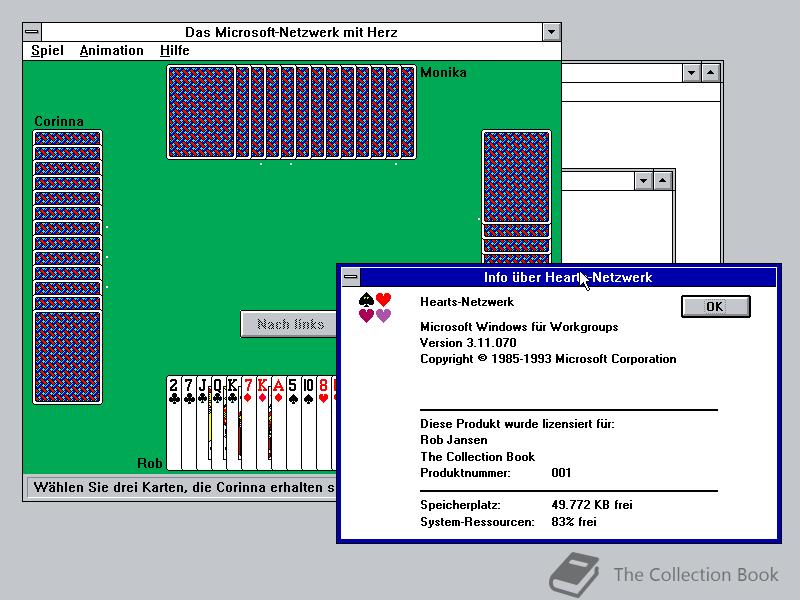Select the ace of diamonds card
Image resolution: width=800 pixels, height=600 pixels.
[279, 423]
